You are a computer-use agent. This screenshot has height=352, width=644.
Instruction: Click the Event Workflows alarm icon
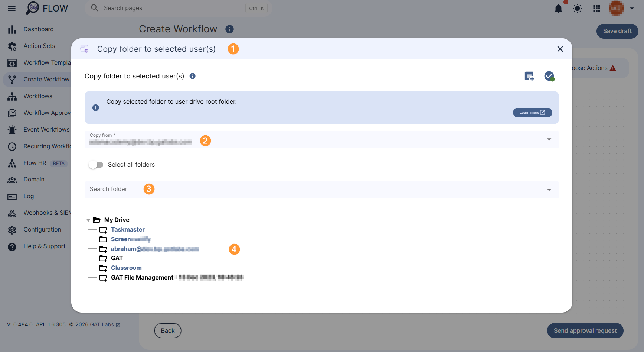12,130
